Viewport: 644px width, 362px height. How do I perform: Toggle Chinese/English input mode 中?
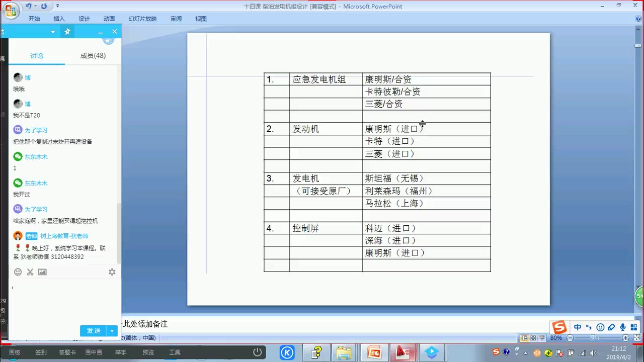click(x=578, y=327)
